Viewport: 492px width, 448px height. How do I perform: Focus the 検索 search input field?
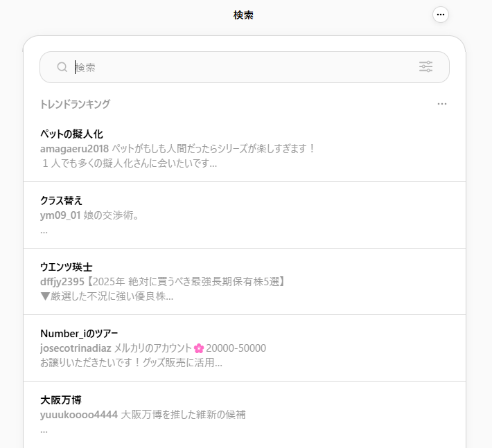click(245, 67)
